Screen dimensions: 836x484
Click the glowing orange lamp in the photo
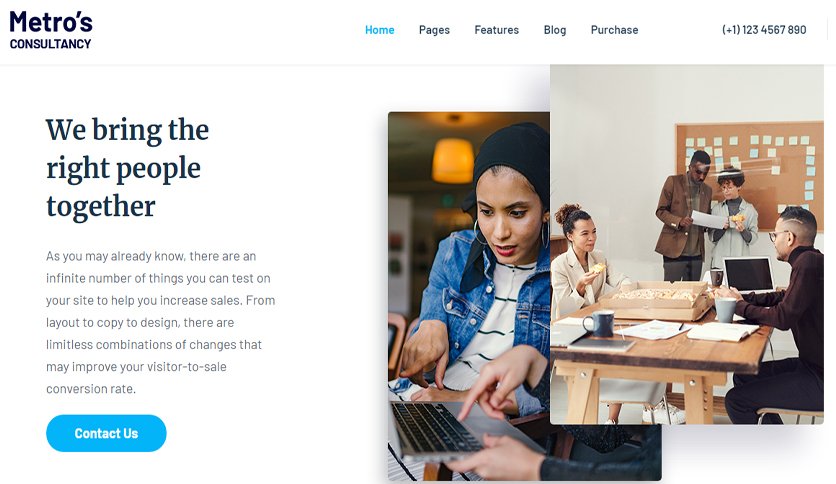coord(453,160)
